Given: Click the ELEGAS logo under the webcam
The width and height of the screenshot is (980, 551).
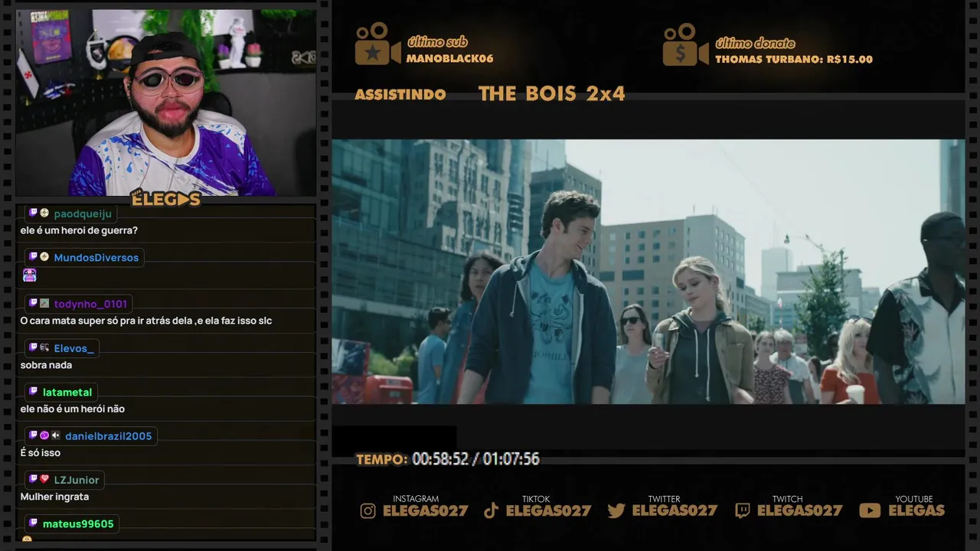Looking at the screenshot, I should [165, 199].
